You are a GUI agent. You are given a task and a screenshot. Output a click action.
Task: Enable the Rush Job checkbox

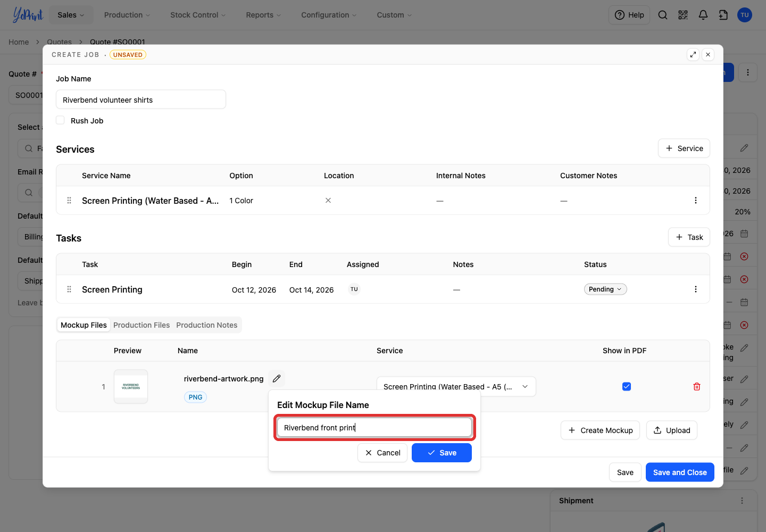pyautogui.click(x=61, y=120)
